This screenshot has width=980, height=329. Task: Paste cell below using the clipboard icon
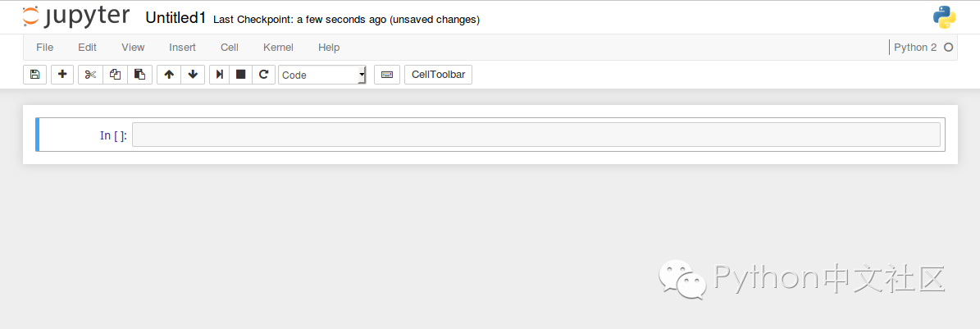(139, 75)
